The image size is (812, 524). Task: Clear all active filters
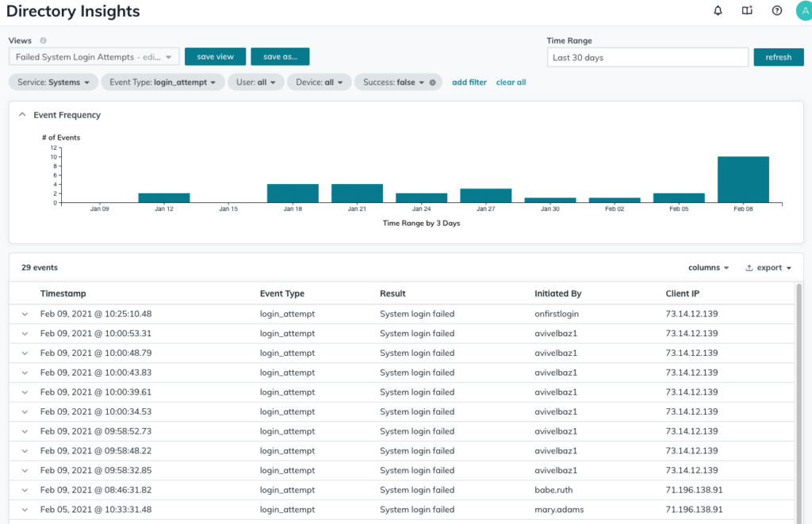click(x=511, y=82)
